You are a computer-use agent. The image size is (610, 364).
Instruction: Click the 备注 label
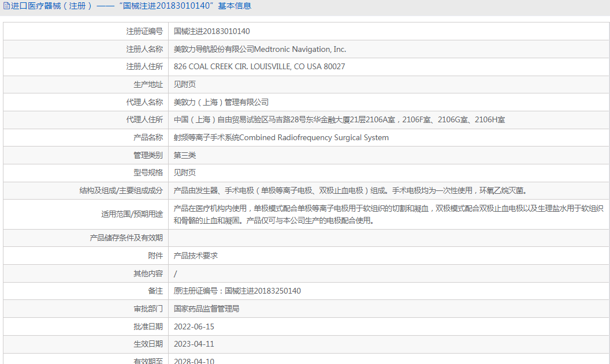[x=155, y=291]
